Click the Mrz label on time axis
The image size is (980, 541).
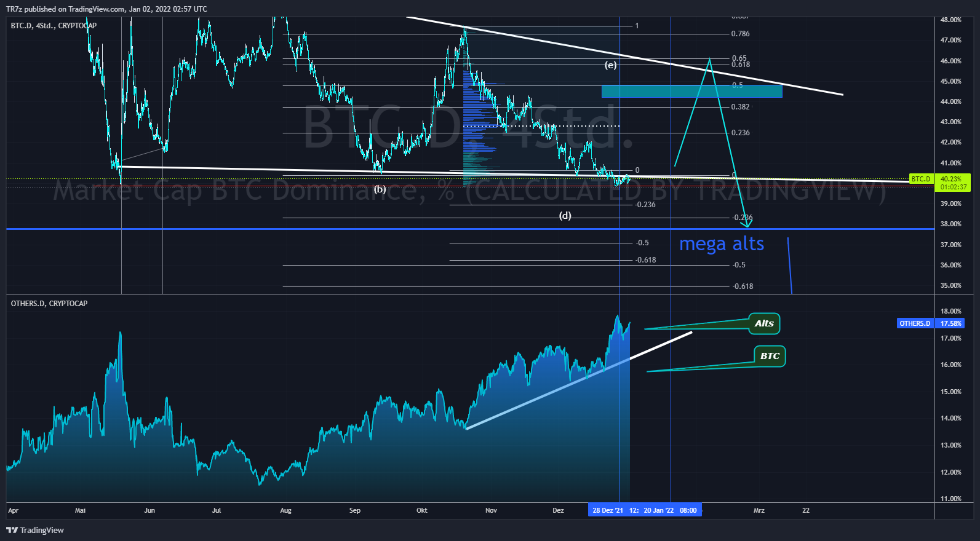[x=759, y=510]
